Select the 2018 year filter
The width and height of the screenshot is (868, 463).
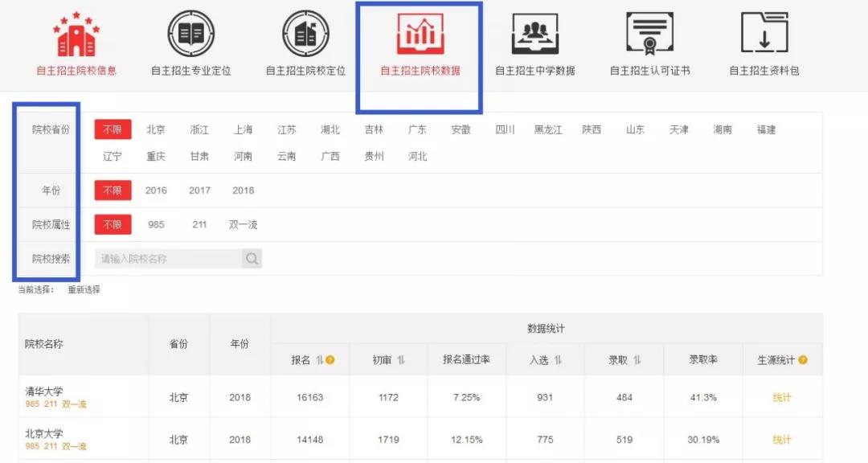point(243,191)
